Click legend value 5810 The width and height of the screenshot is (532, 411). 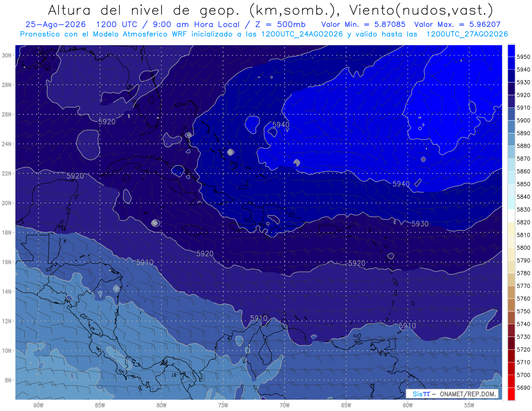pyautogui.click(x=524, y=235)
